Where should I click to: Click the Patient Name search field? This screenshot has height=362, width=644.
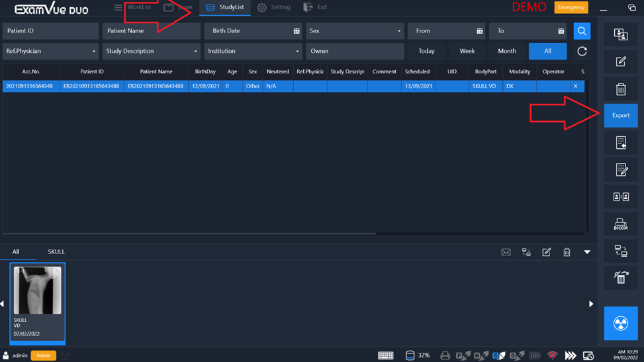[x=151, y=31]
